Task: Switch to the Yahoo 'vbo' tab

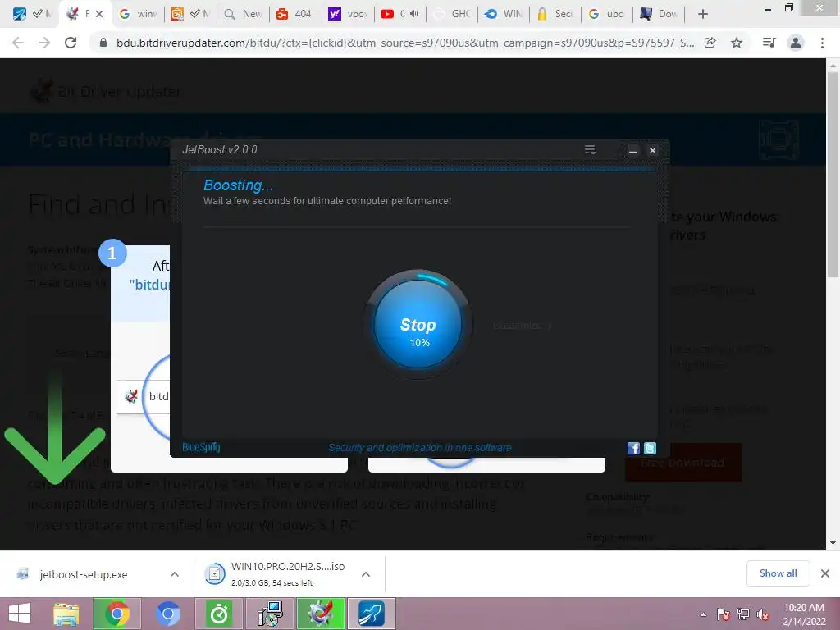Action: pos(348,14)
